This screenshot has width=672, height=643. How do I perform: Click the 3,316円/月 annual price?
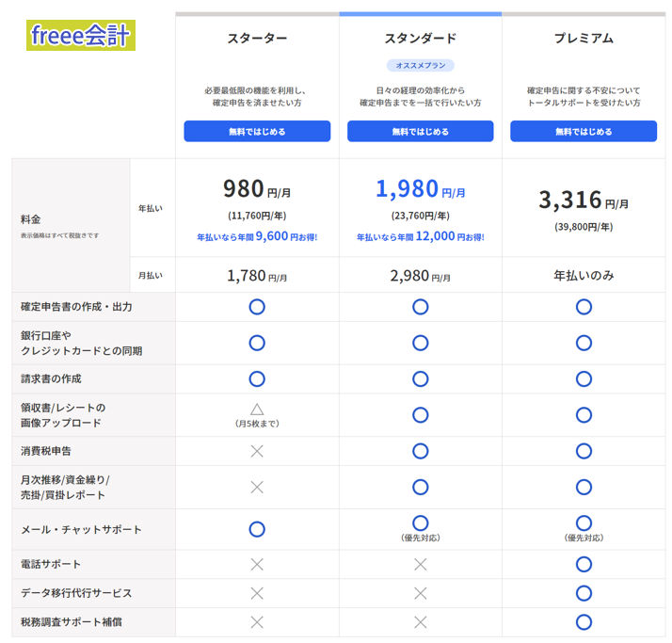click(x=584, y=201)
